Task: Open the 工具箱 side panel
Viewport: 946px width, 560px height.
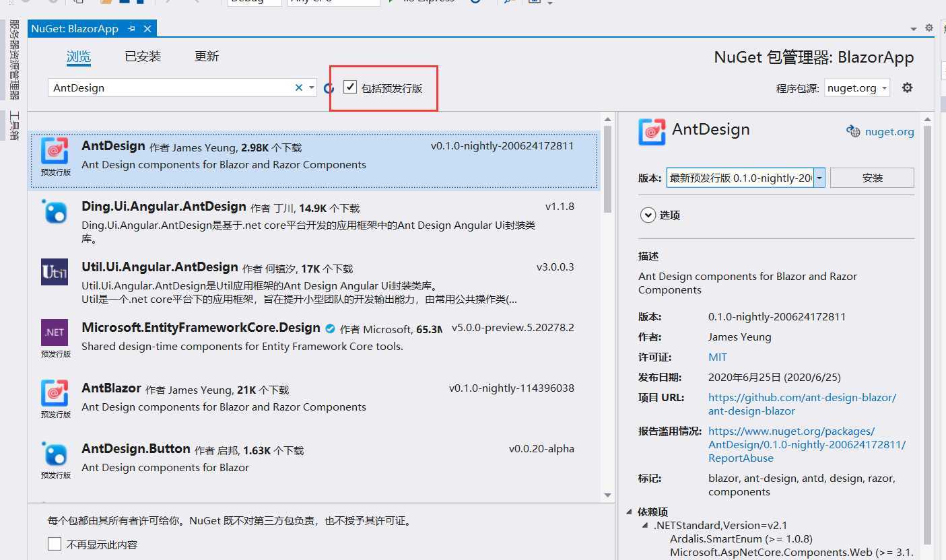Action: tap(14, 126)
